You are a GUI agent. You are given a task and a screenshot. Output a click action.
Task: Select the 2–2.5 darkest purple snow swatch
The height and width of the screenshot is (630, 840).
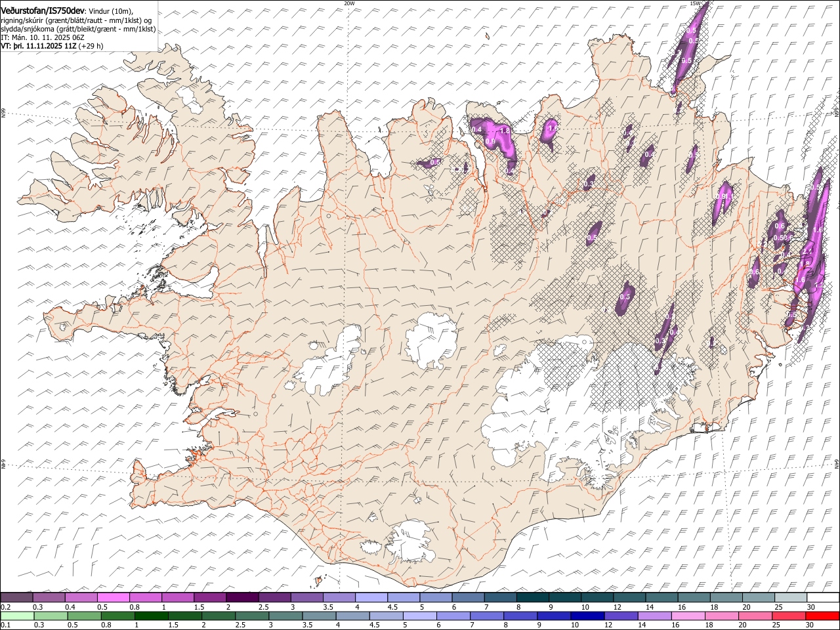pyautogui.click(x=242, y=597)
